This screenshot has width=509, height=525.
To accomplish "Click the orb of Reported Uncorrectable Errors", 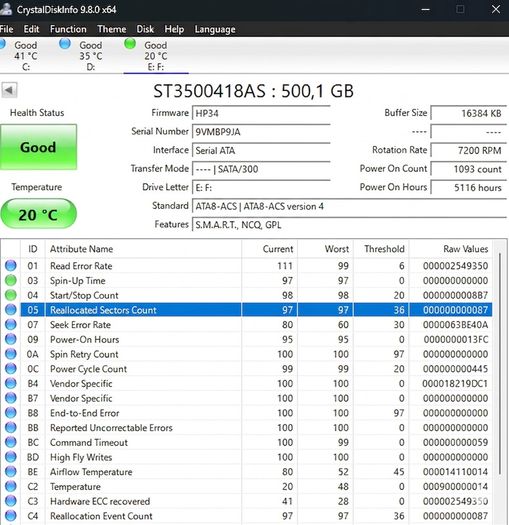I will click(x=11, y=428).
